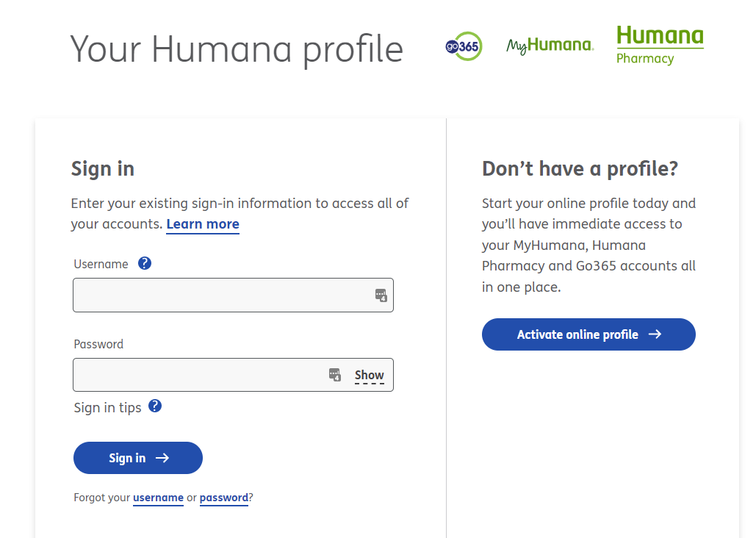The image size is (756, 538).
Task: Click inside the Username input field
Action: pyautogui.click(x=220, y=295)
